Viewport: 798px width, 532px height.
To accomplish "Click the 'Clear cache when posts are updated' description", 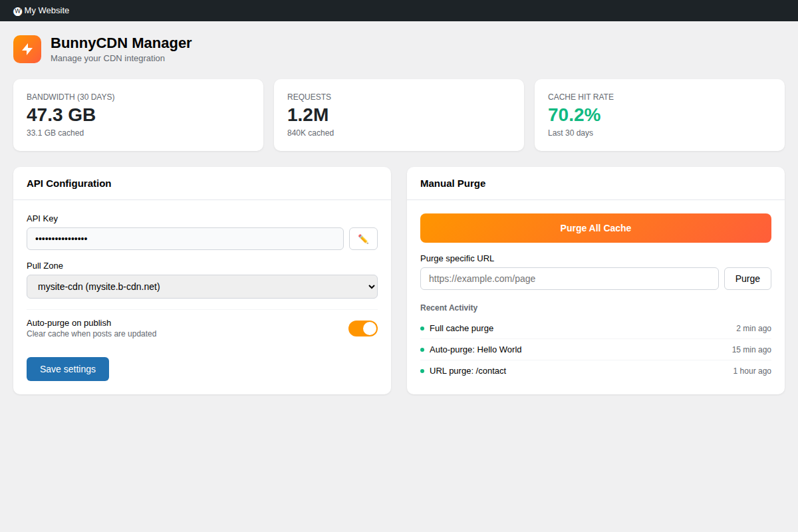I will tap(92, 334).
